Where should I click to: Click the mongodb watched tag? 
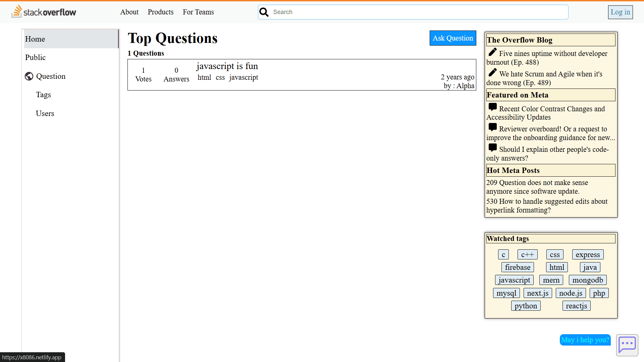tap(588, 280)
